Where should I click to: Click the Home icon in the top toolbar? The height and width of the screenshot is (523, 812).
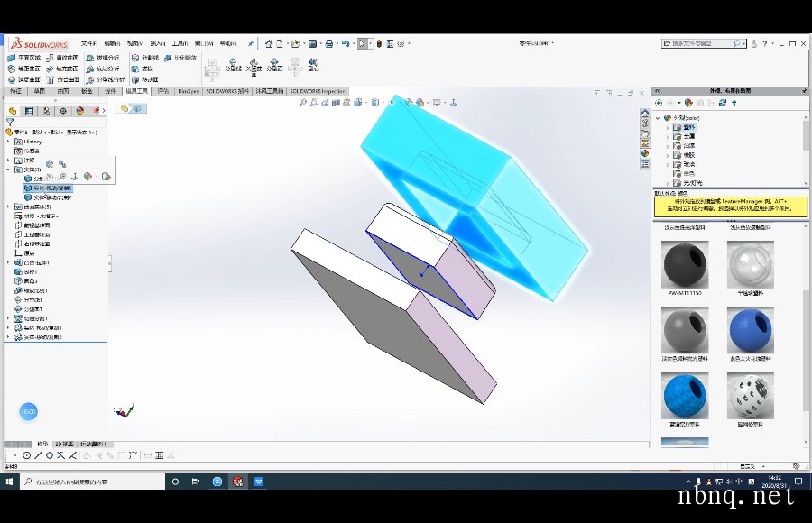269,44
